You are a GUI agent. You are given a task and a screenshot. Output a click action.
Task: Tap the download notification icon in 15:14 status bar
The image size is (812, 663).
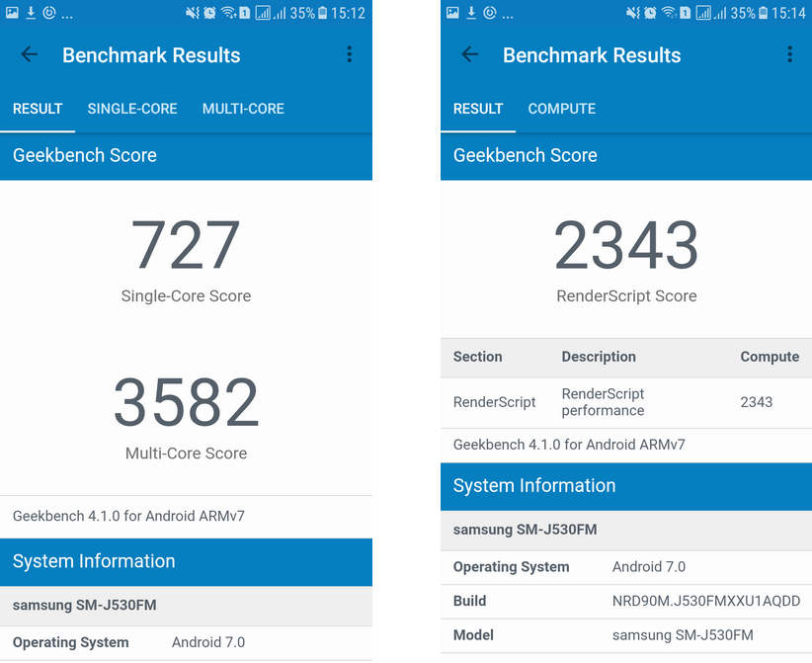click(471, 14)
